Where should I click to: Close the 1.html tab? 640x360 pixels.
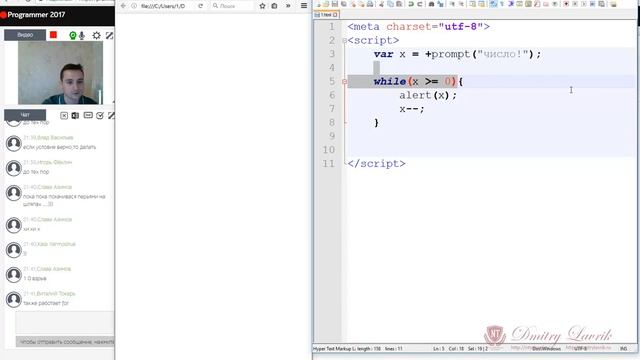coord(335,15)
